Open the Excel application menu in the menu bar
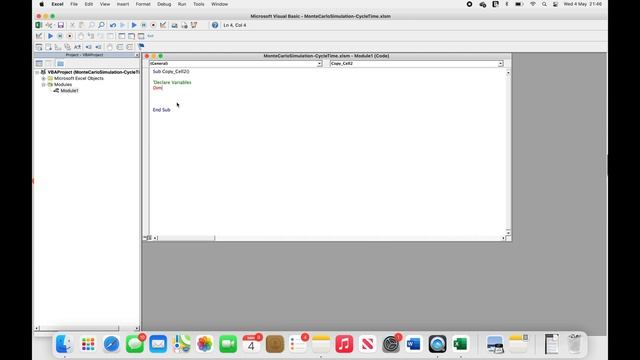This screenshot has height=360, width=640. pos(57,4)
